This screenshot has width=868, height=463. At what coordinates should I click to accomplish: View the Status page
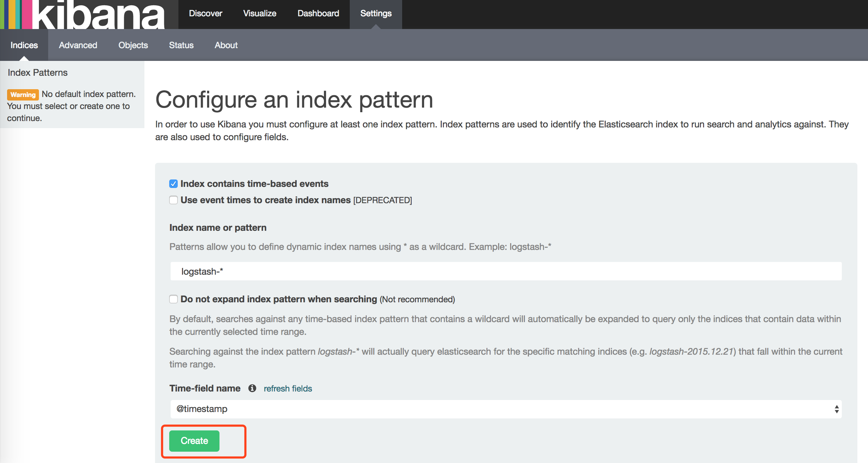pos(181,45)
